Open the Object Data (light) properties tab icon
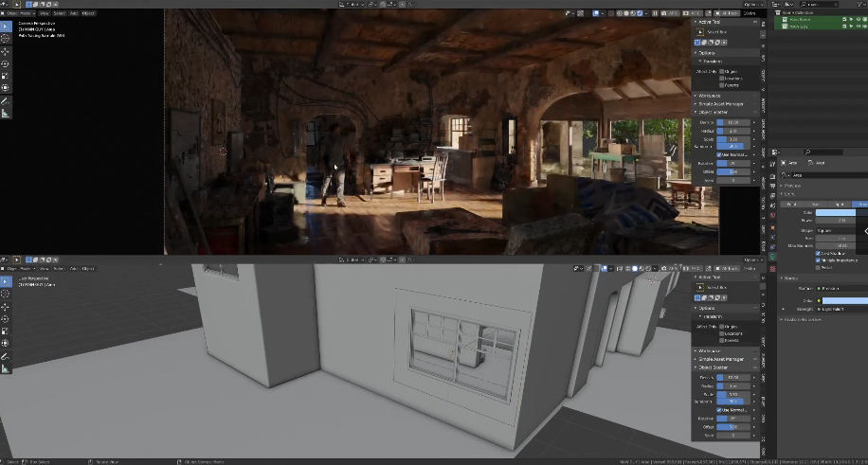Image resolution: width=868 pixels, height=465 pixels. [x=772, y=257]
